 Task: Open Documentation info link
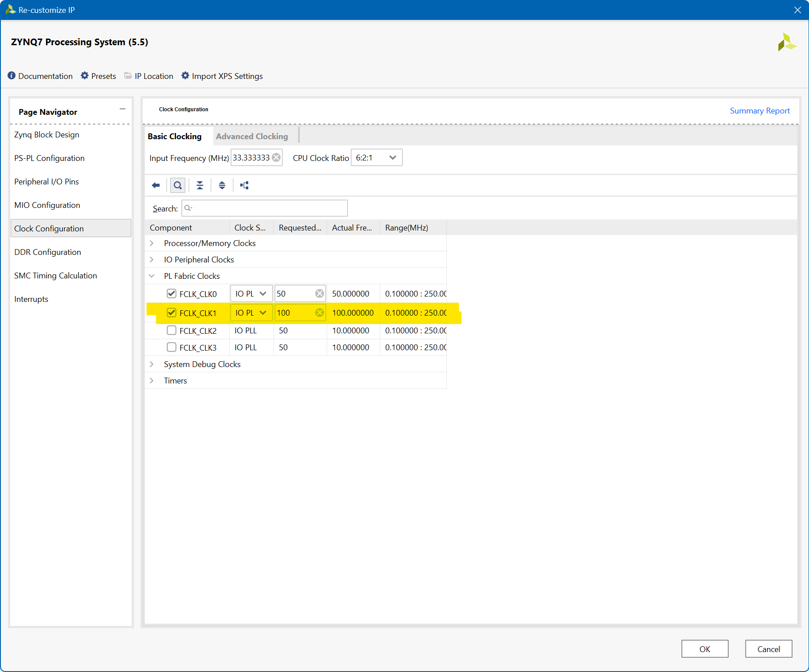click(40, 76)
